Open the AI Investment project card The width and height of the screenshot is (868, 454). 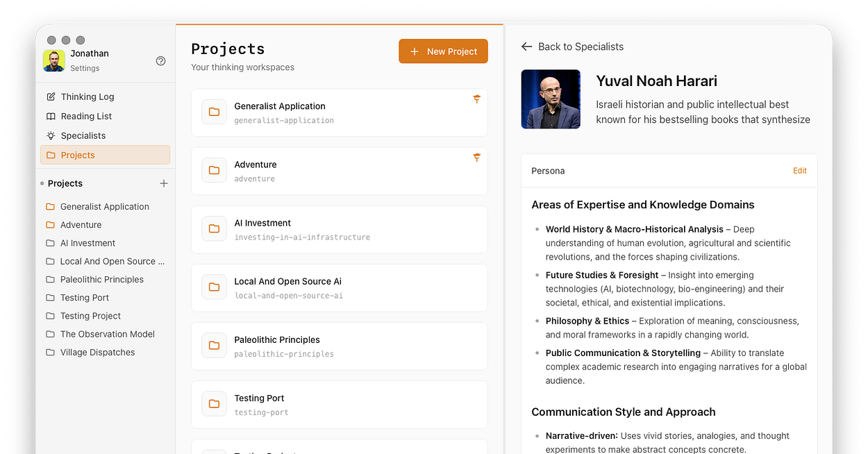(339, 229)
